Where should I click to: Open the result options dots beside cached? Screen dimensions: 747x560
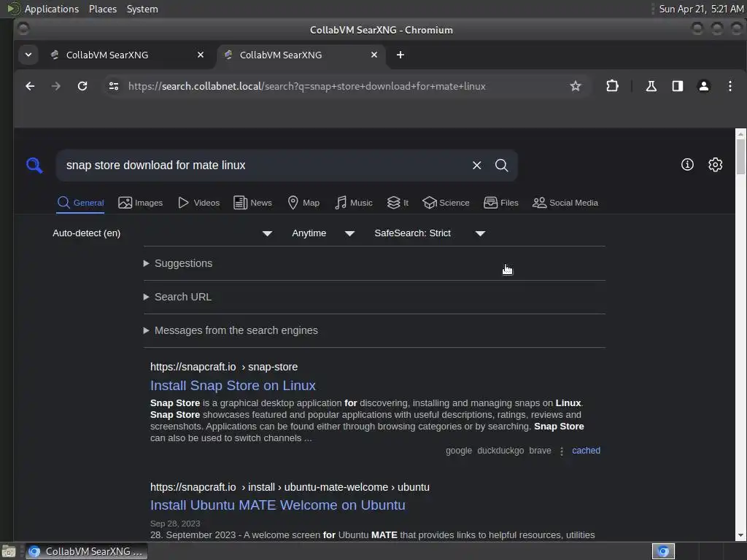click(562, 451)
